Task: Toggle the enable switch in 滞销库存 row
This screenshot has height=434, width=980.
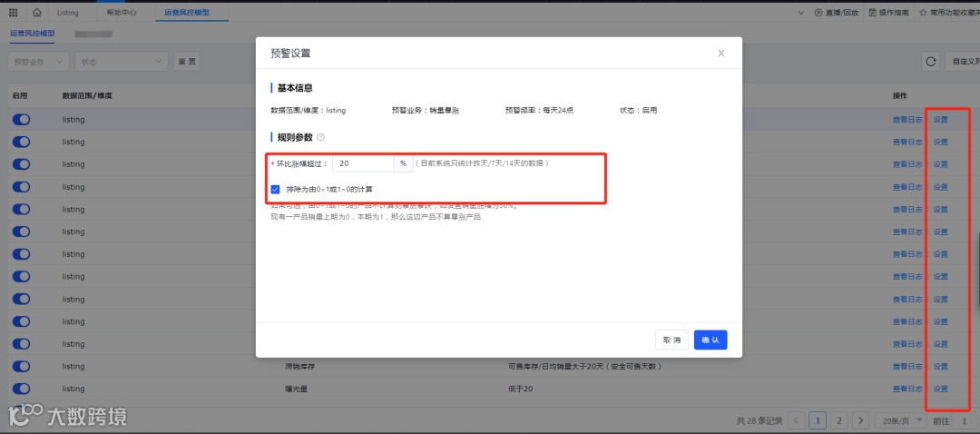Action: click(x=21, y=367)
